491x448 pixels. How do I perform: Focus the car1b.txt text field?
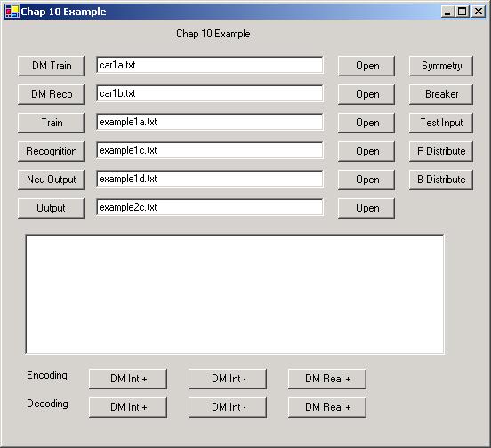tap(210, 93)
